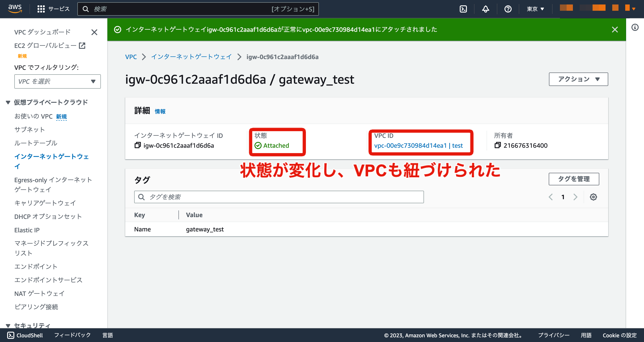The height and width of the screenshot is (342, 644).
Task: Open the VPC filter select box
Action: (57, 81)
